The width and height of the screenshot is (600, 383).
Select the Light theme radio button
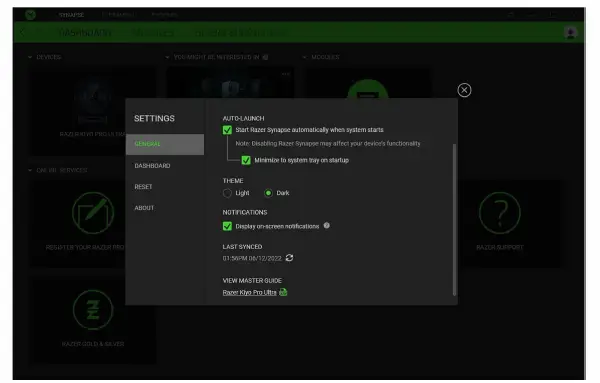point(227,193)
